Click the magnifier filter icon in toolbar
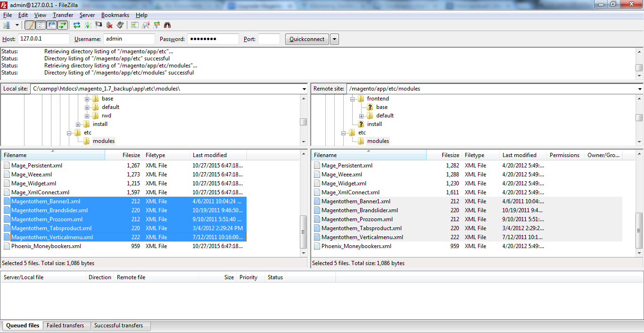 coord(146,25)
